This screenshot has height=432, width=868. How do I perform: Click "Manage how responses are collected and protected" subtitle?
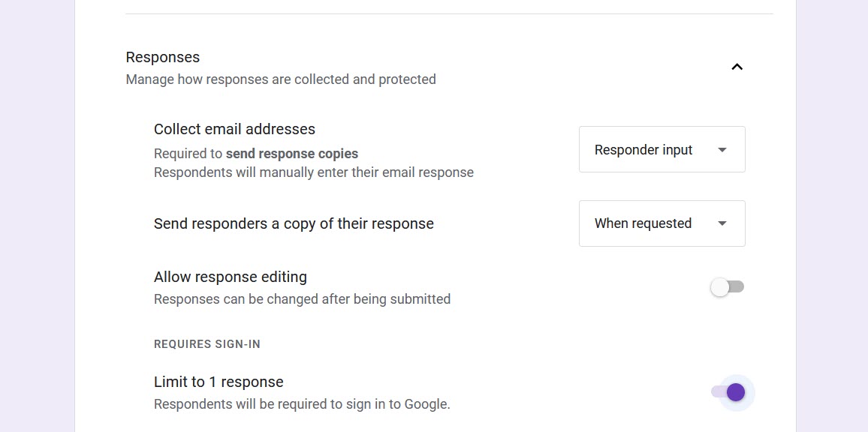click(281, 79)
